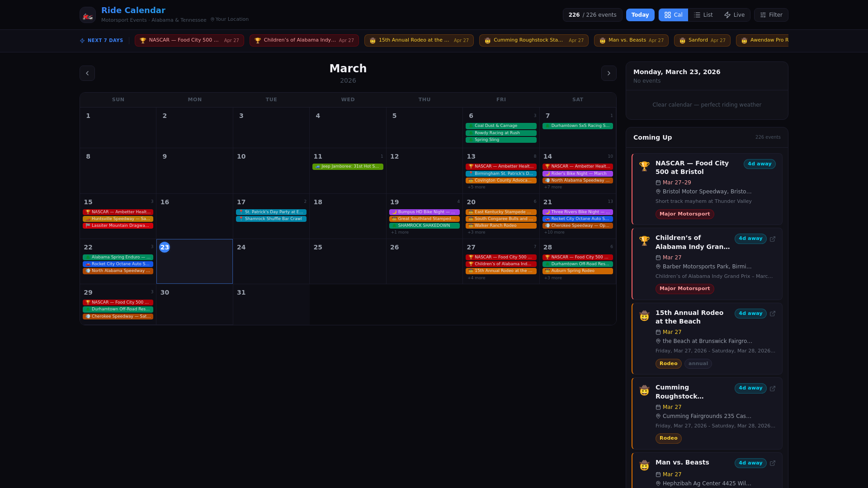Click external link icon beside Man vs. Beasts

pos(773,463)
